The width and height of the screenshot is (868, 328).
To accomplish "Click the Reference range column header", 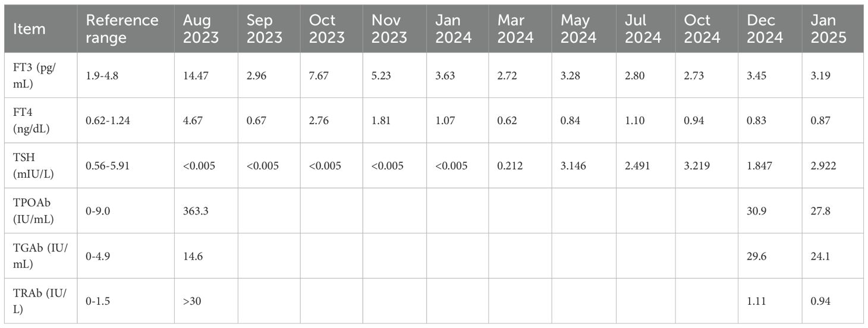I will click(122, 29).
